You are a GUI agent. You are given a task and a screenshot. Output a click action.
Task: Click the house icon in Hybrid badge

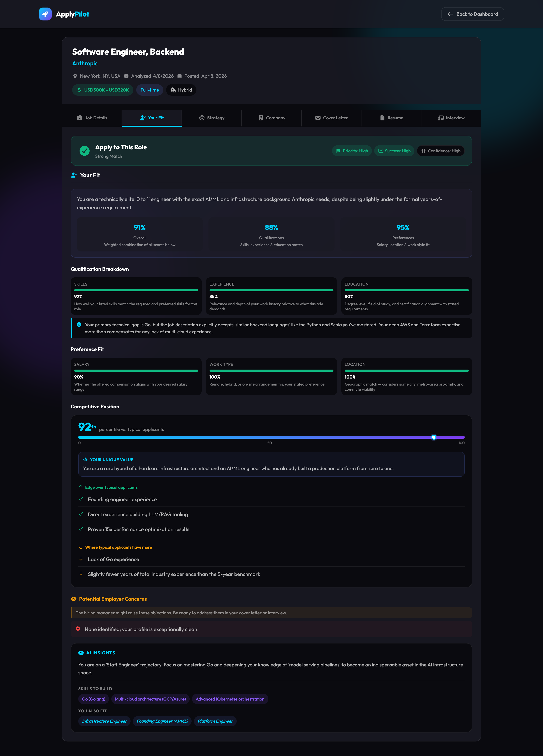coord(173,90)
